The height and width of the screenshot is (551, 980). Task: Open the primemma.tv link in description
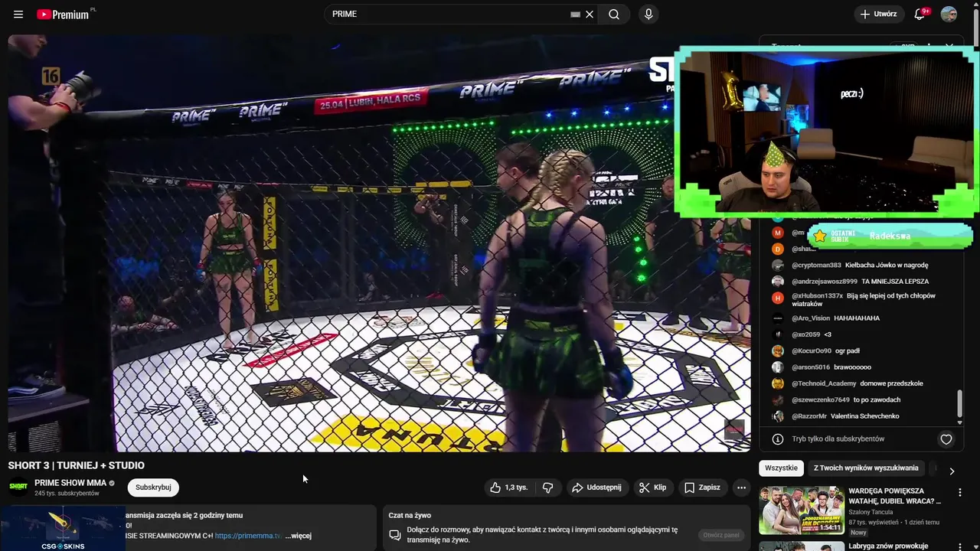tap(249, 536)
